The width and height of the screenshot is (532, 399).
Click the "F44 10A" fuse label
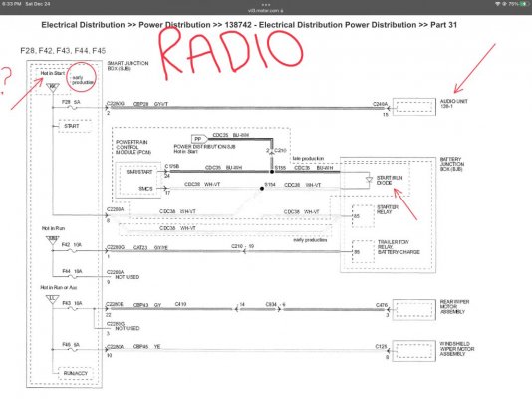[x=72, y=271]
